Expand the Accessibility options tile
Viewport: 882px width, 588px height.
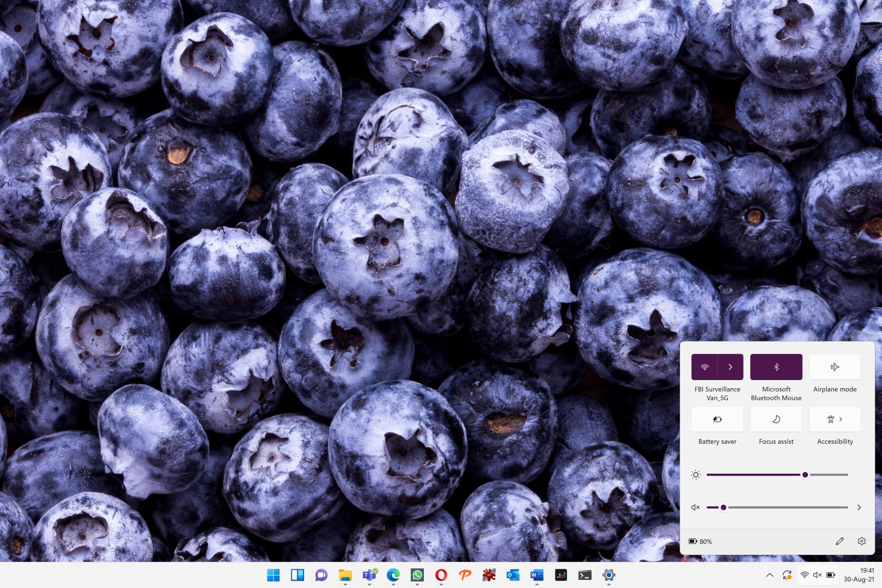[x=835, y=419]
